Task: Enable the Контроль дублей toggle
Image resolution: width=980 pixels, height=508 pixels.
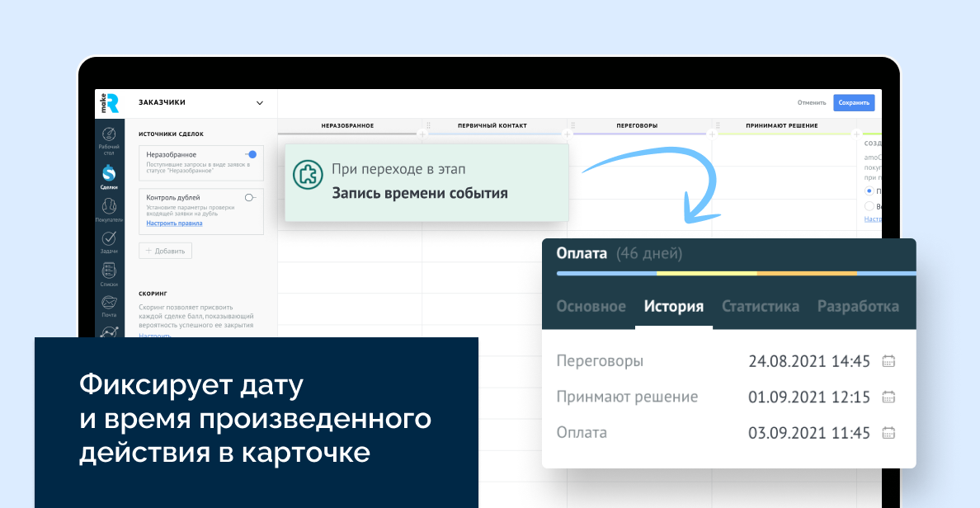Action: coord(250,197)
